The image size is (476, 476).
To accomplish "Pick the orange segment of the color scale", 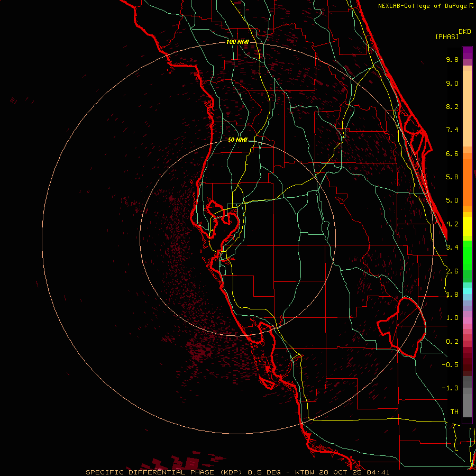I will [x=467, y=180].
